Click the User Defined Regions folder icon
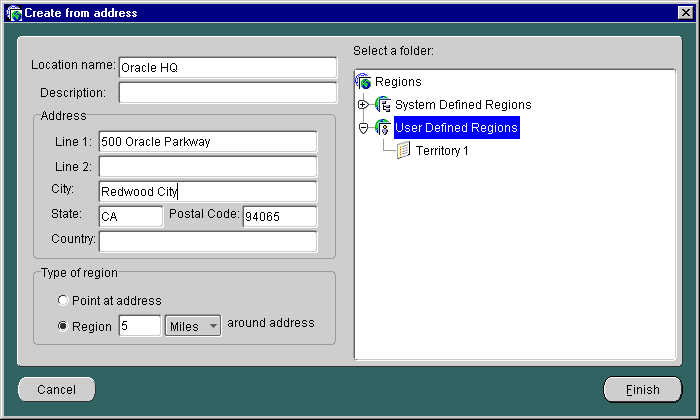 pos(383,128)
